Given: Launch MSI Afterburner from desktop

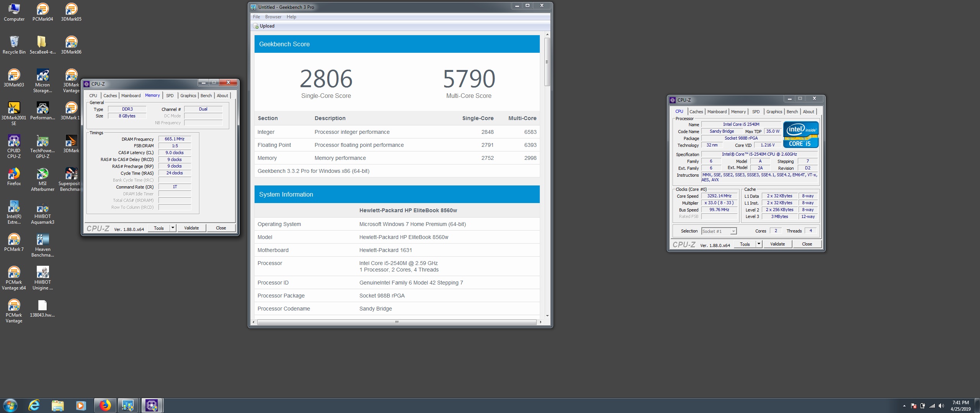Looking at the screenshot, I should pyautogui.click(x=42, y=179).
